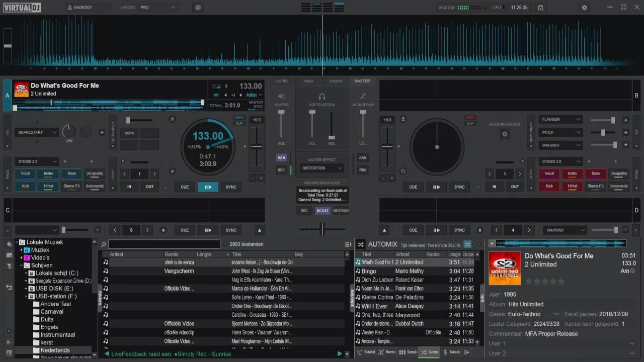Open the BRAKESTART effect dropdown on deck A
644x362 pixels.
pos(38,132)
